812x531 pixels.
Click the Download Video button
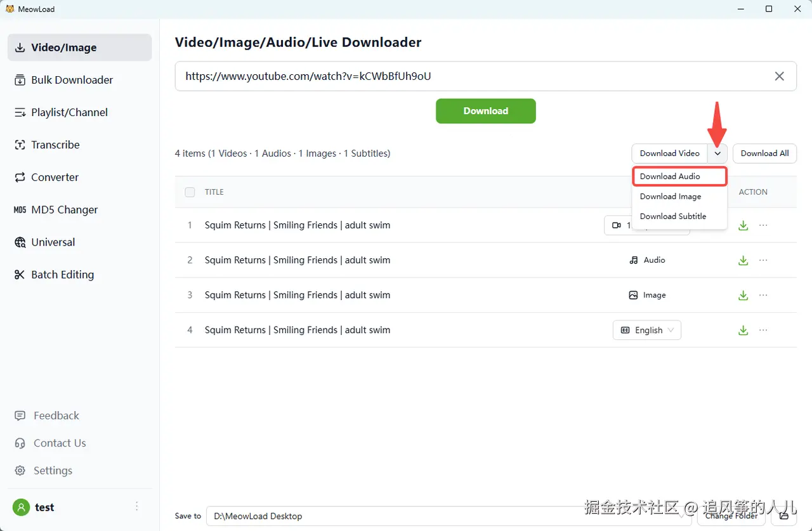(669, 154)
